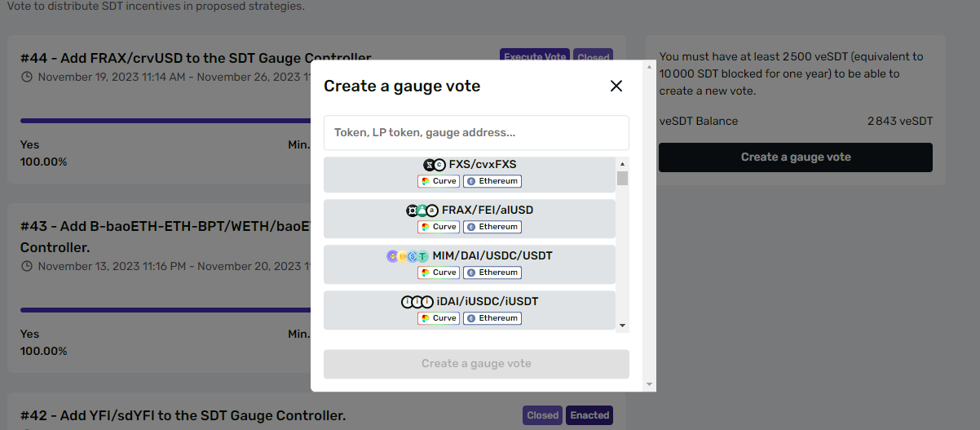Click the dialog's outer scrollbar down arrow
980x430 pixels.
coord(649,383)
